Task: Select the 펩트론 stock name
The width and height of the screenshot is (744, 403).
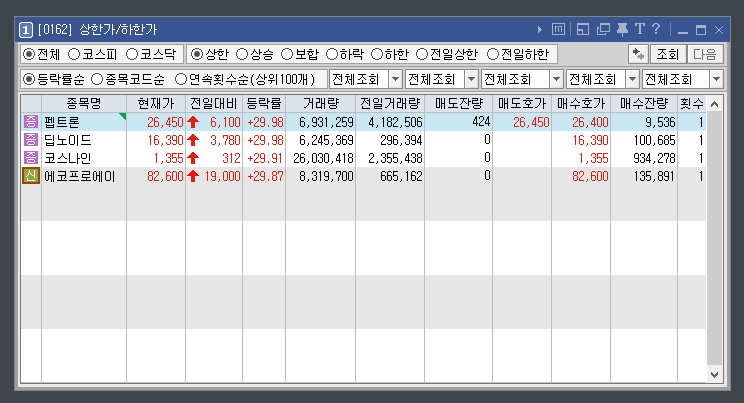Action: click(62, 122)
